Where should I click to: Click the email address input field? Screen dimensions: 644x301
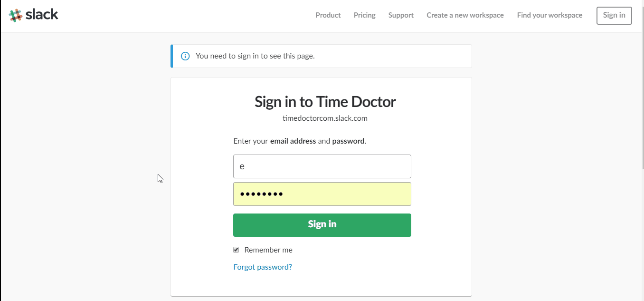click(x=322, y=166)
